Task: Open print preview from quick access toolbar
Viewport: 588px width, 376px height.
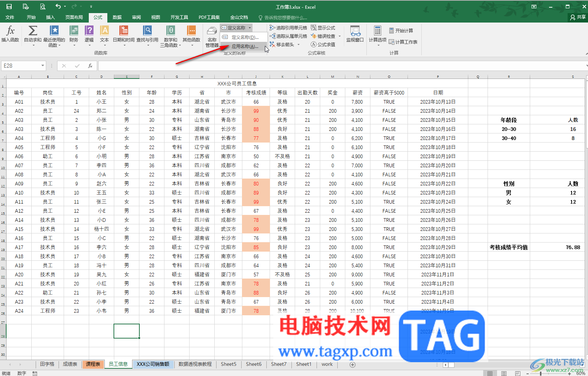Action: pos(43,7)
